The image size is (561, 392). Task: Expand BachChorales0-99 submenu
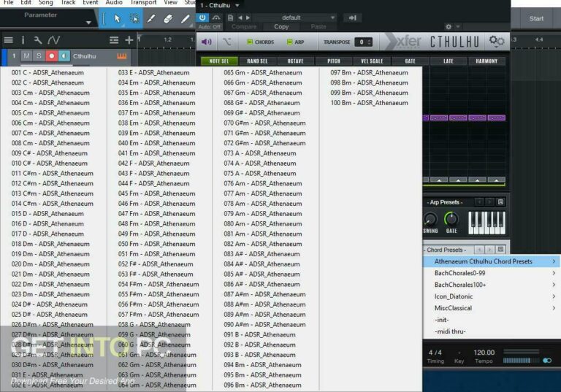492,273
